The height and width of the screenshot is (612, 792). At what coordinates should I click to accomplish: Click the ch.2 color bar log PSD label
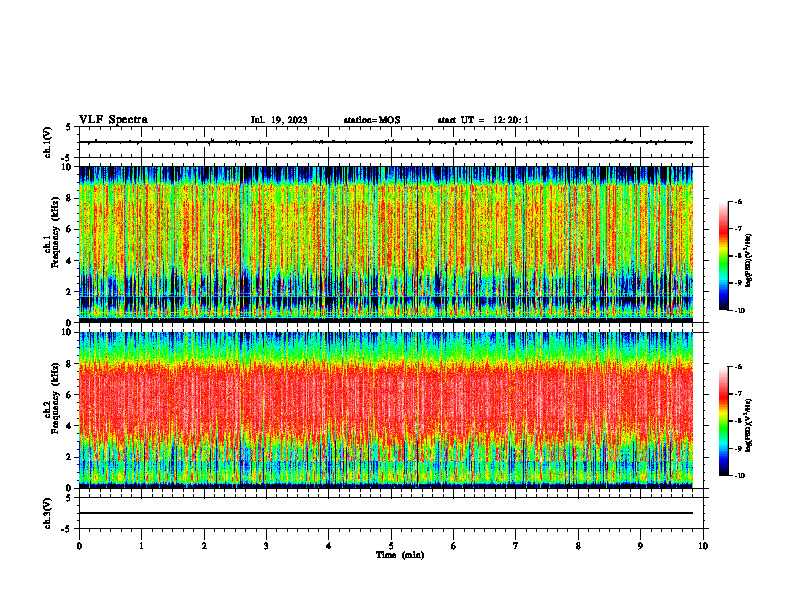748,425
